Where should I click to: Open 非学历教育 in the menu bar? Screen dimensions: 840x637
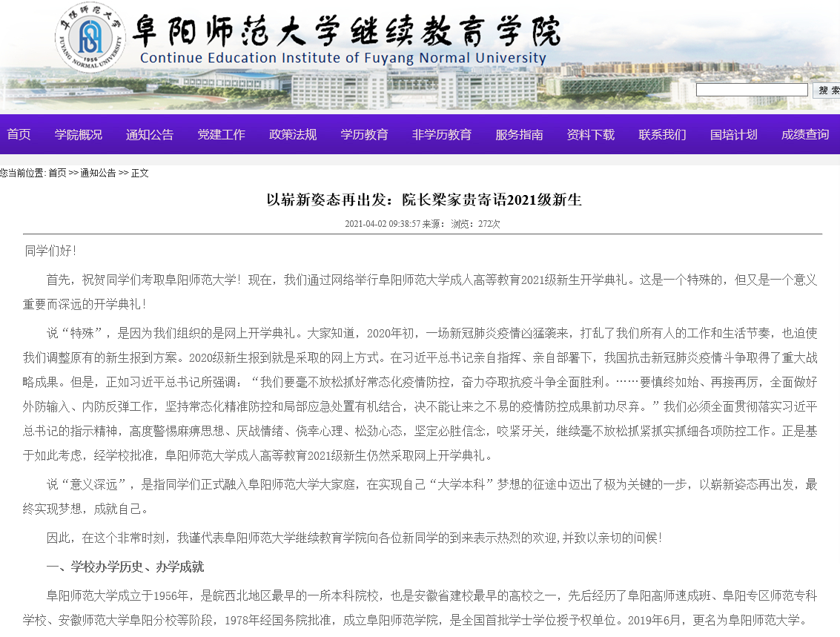tap(442, 134)
